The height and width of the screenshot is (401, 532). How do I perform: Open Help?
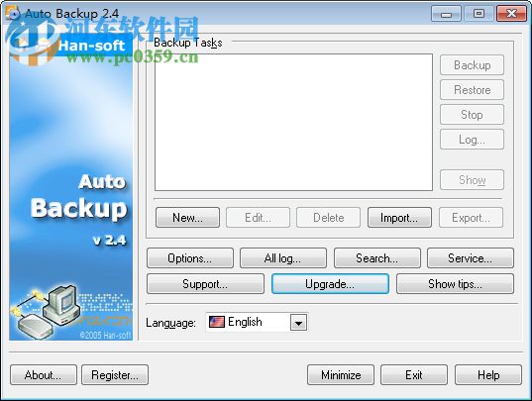tap(488, 375)
